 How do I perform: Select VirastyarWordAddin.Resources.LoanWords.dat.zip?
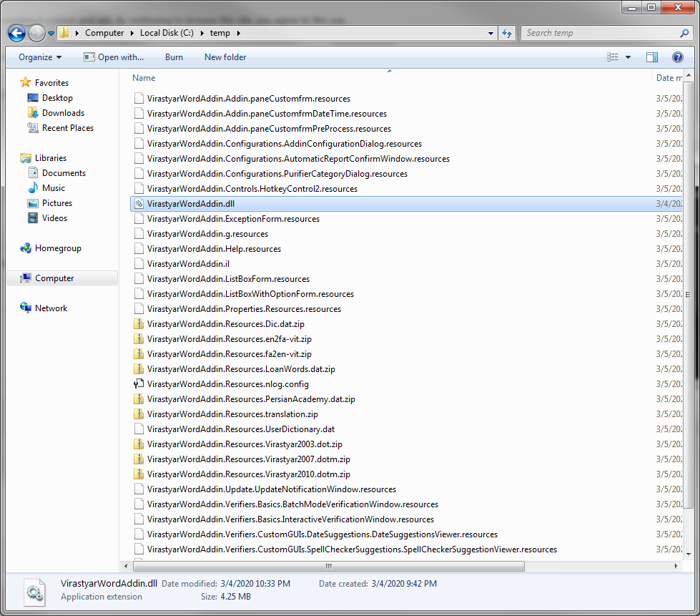[x=241, y=369]
